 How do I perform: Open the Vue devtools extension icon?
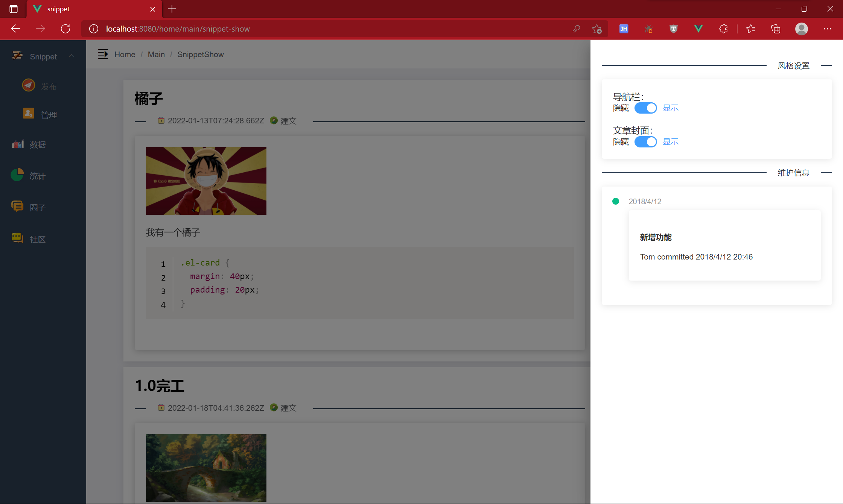point(698,29)
